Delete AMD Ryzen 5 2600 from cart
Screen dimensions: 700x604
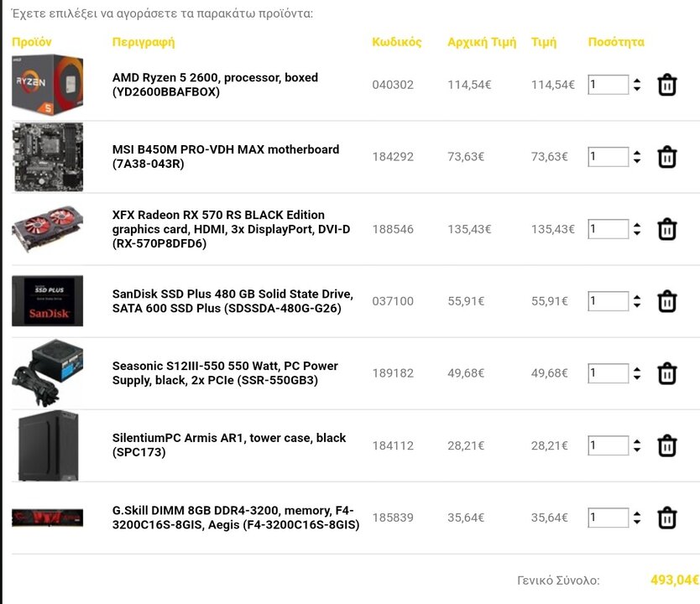pyautogui.click(x=667, y=85)
